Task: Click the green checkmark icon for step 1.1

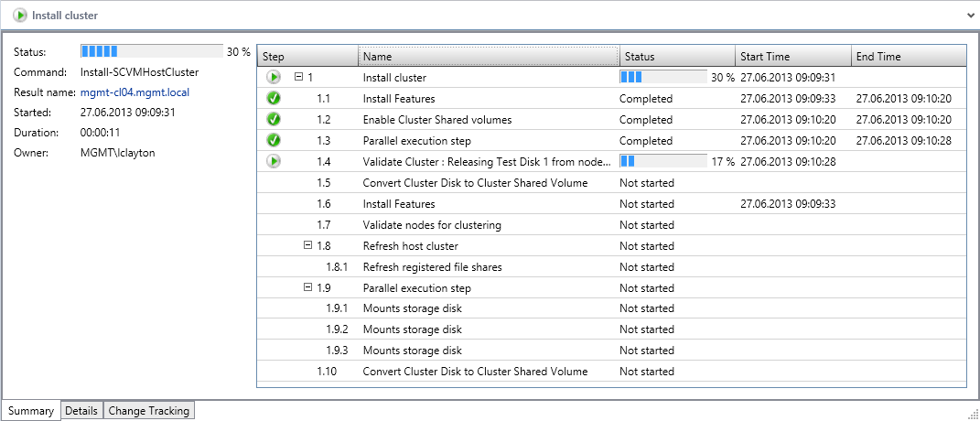Action: coord(273,99)
